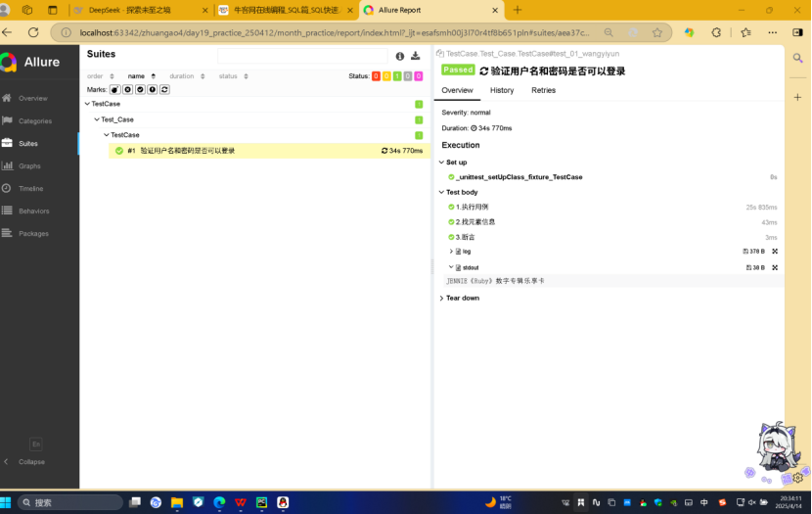Toggle the unknown status filter (magenta 0)
The width and height of the screenshot is (812, 514).
[x=419, y=76]
